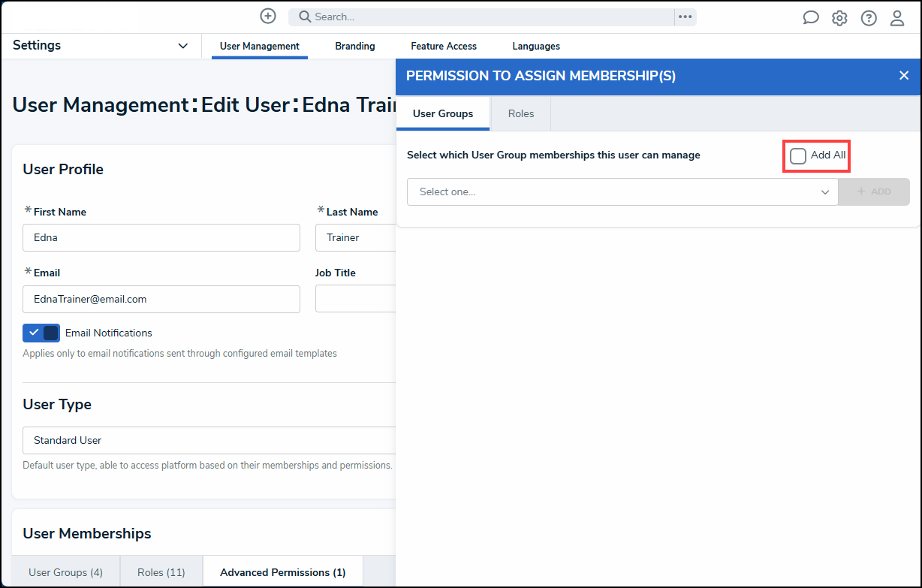The width and height of the screenshot is (922, 588).
Task: Open the help question mark icon
Action: (869, 18)
